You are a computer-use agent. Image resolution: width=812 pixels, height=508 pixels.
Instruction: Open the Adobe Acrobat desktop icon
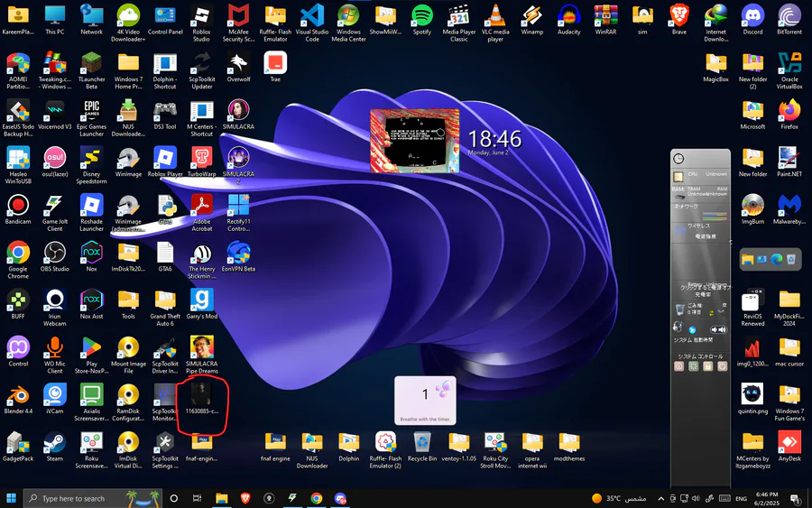201,213
